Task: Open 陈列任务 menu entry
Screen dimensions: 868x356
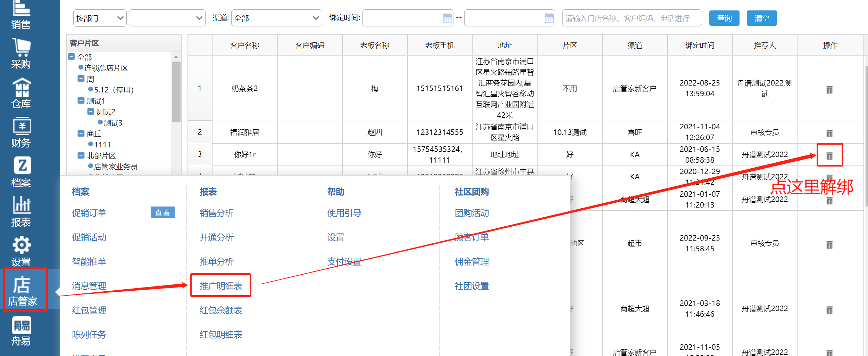Action: click(x=89, y=334)
